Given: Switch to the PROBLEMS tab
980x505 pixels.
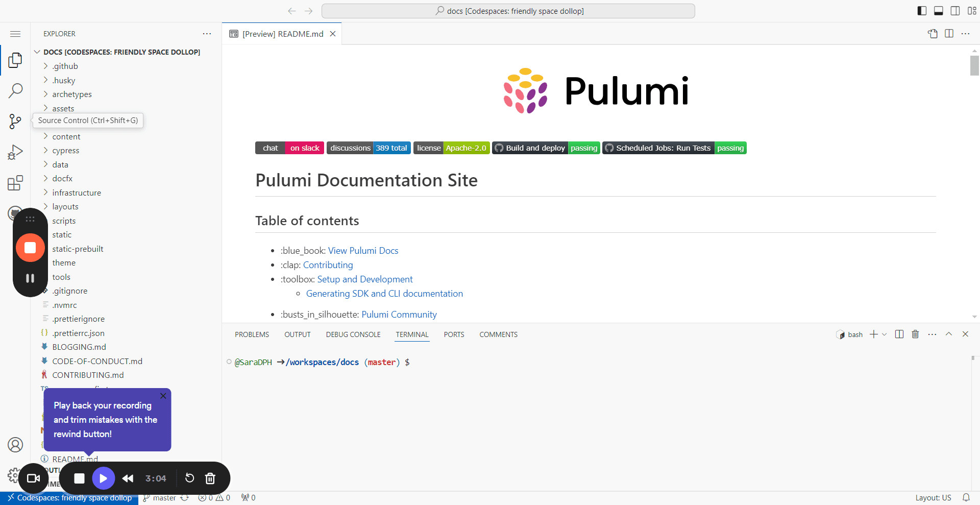Looking at the screenshot, I should 252,334.
